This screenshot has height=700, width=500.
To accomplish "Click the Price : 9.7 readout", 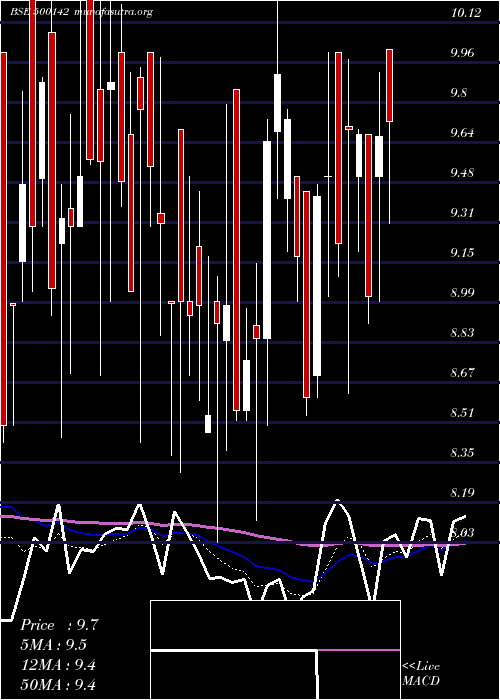I will coord(59,625).
